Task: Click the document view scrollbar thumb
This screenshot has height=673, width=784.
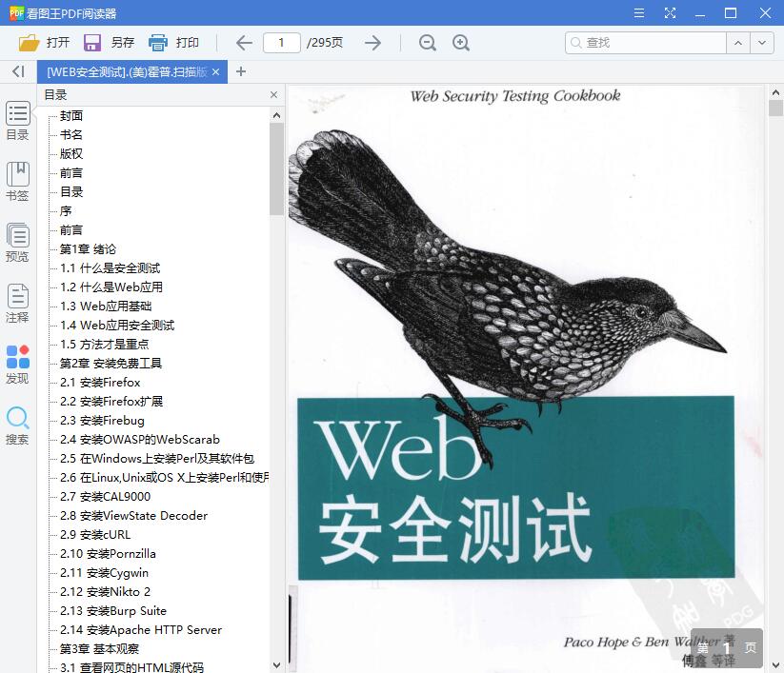Action: click(x=775, y=108)
